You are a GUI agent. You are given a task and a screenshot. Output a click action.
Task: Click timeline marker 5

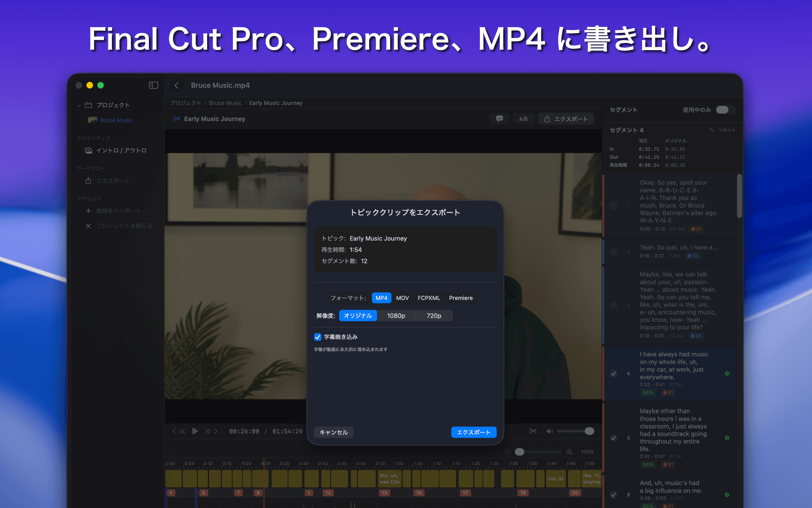(203, 493)
